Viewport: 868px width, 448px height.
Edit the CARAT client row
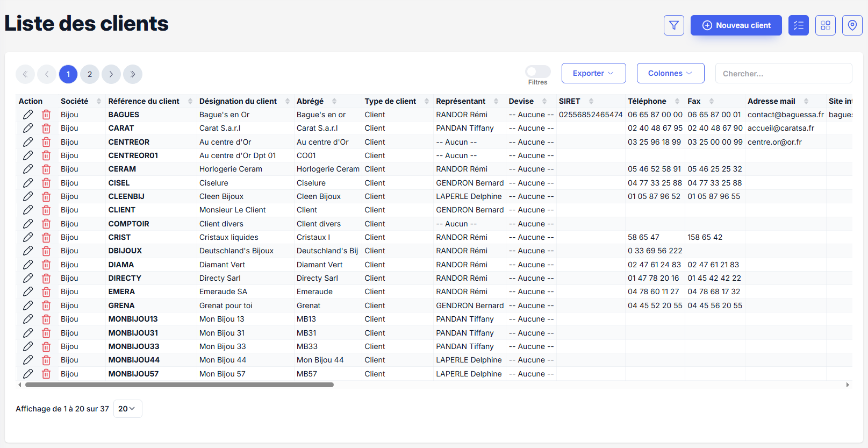(28, 128)
